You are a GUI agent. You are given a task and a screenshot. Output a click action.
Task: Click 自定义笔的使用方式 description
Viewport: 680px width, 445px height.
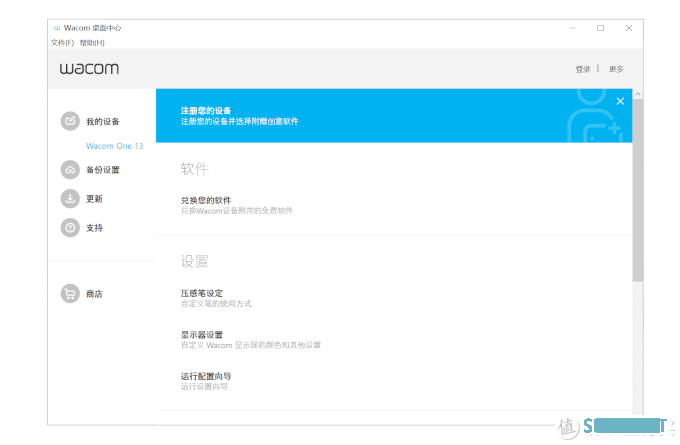click(x=216, y=303)
